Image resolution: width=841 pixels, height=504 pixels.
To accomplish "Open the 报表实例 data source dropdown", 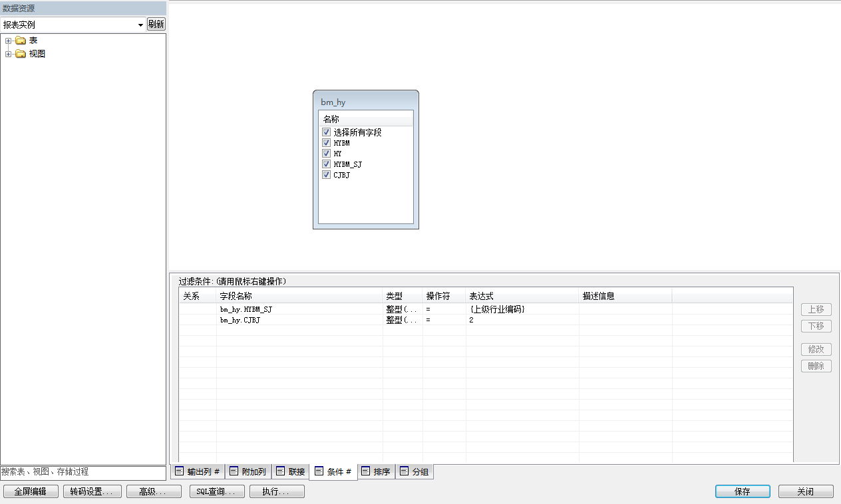I will pyautogui.click(x=140, y=25).
